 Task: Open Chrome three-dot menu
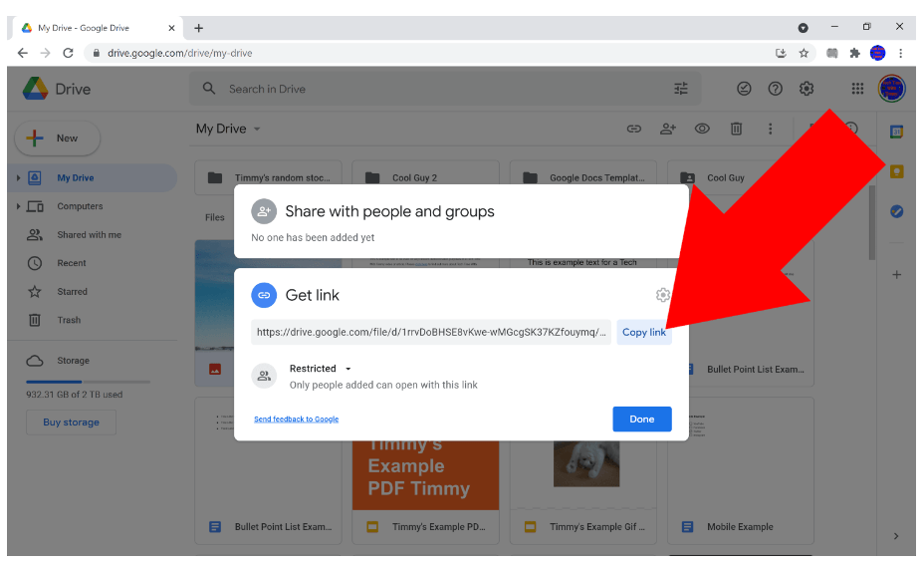900,53
